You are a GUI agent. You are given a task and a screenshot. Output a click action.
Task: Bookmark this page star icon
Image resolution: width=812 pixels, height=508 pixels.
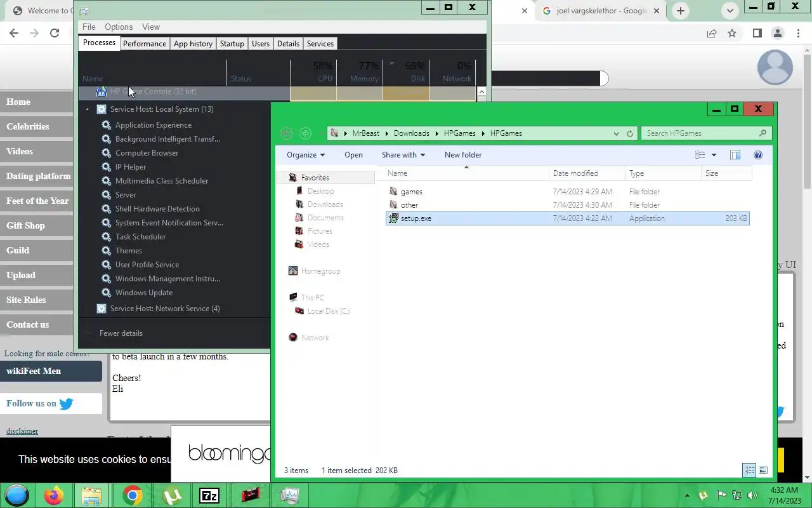point(732,34)
